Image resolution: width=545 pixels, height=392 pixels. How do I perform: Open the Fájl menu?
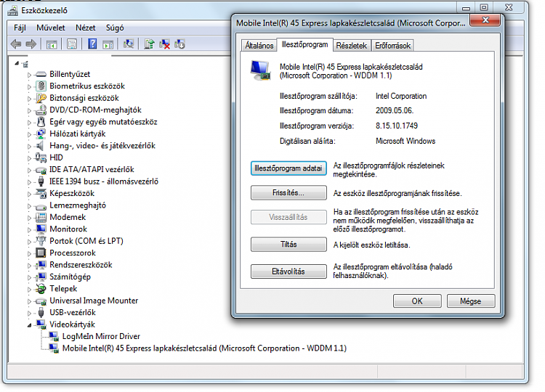coord(20,28)
